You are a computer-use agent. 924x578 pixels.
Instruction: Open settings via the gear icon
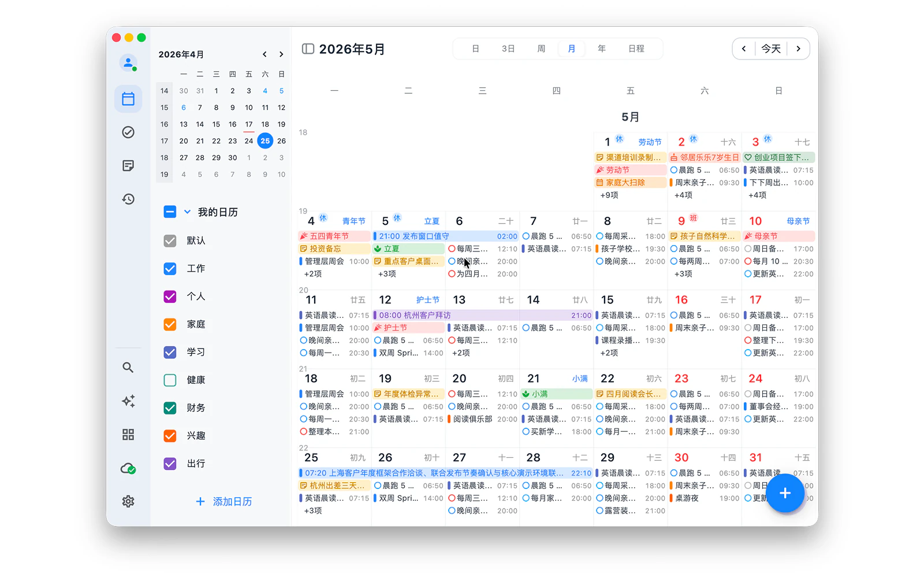[128, 502]
